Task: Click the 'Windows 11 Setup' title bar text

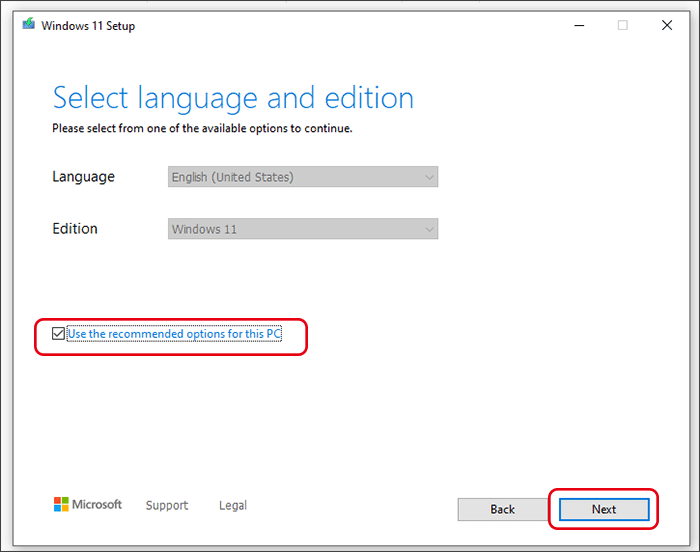Action: pyautogui.click(x=89, y=26)
